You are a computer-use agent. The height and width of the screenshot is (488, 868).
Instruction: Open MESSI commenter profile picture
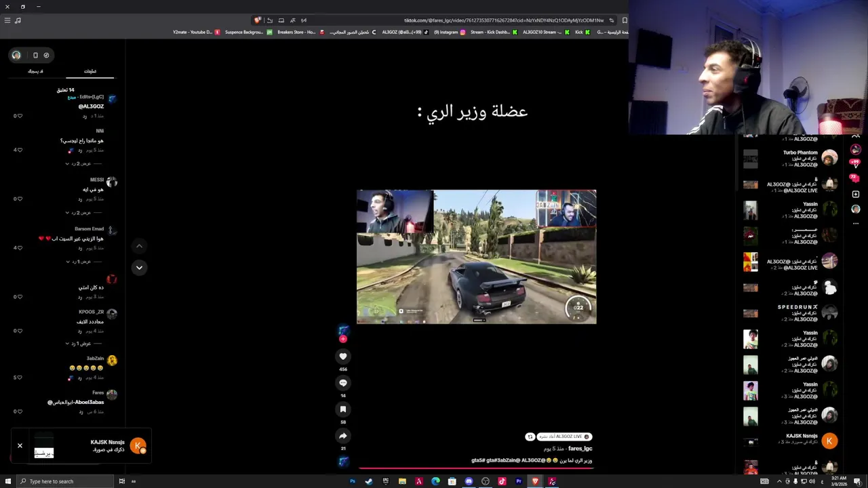[112, 182]
